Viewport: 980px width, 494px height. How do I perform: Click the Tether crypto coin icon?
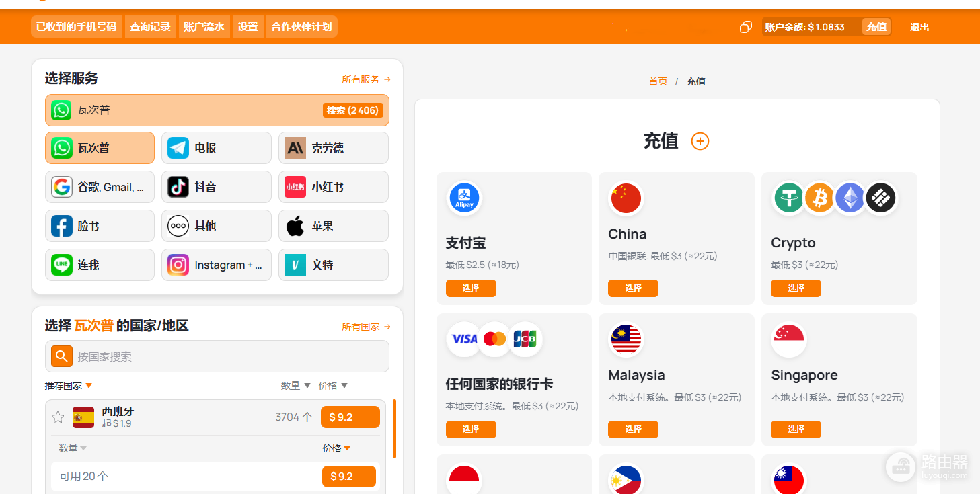point(789,199)
